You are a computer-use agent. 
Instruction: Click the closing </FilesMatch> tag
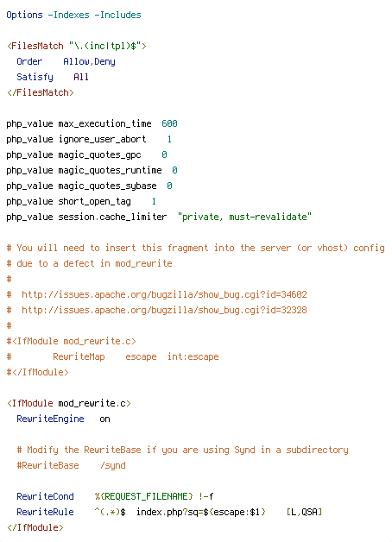coord(40,92)
